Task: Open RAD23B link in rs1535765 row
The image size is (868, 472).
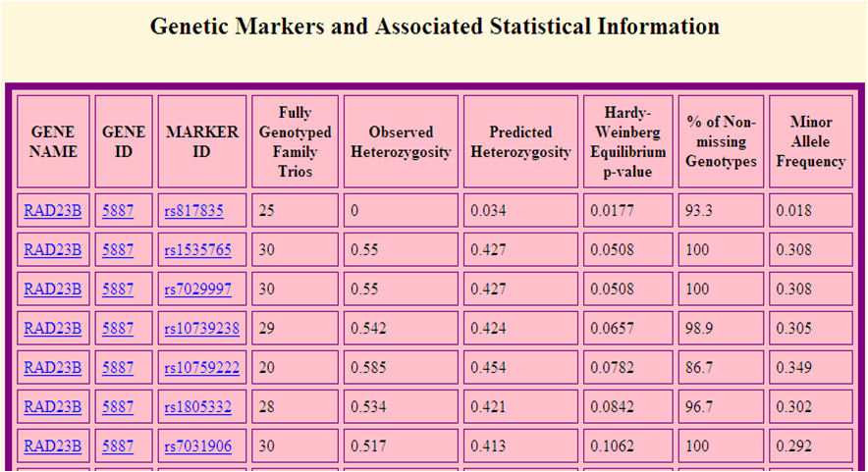Action: pyautogui.click(x=53, y=249)
